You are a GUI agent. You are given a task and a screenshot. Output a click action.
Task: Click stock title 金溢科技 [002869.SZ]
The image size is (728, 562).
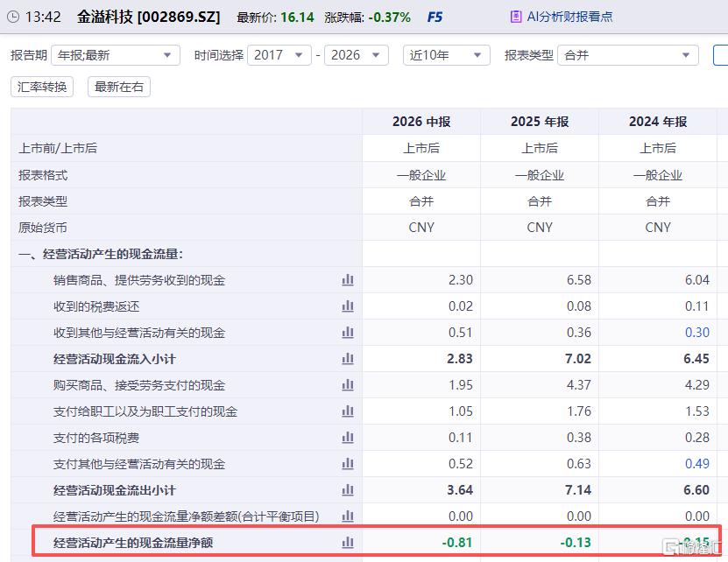[x=149, y=18]
